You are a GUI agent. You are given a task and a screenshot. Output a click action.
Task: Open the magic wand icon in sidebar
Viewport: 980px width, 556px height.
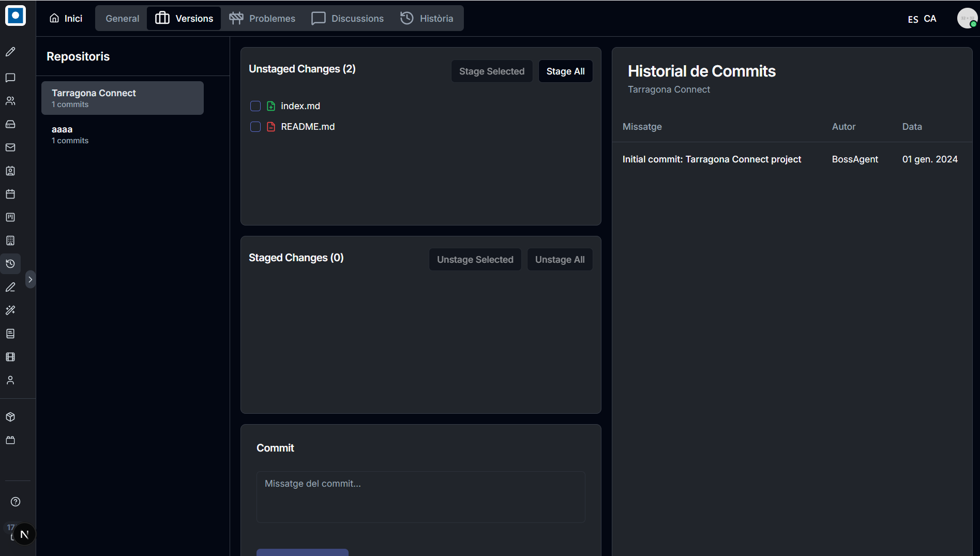(10, 310)
